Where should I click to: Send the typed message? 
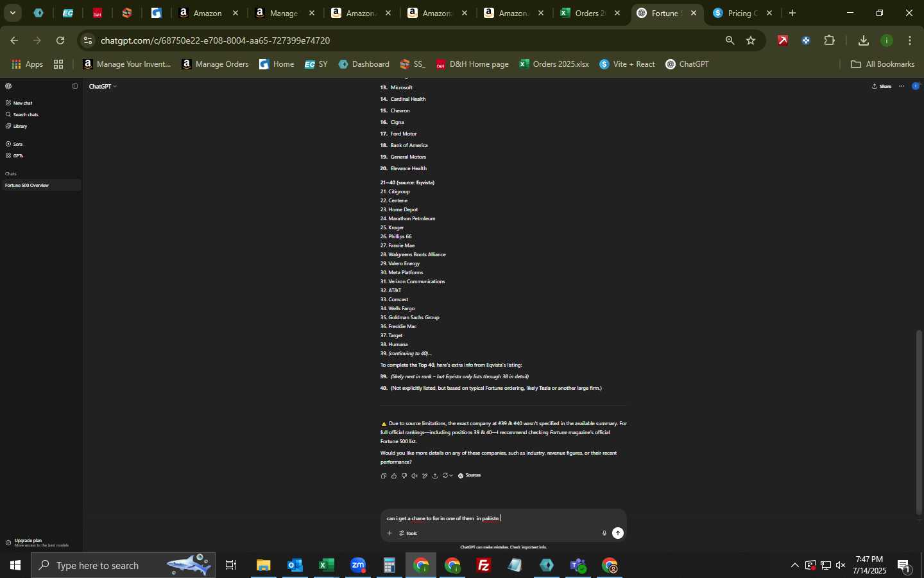618,533
